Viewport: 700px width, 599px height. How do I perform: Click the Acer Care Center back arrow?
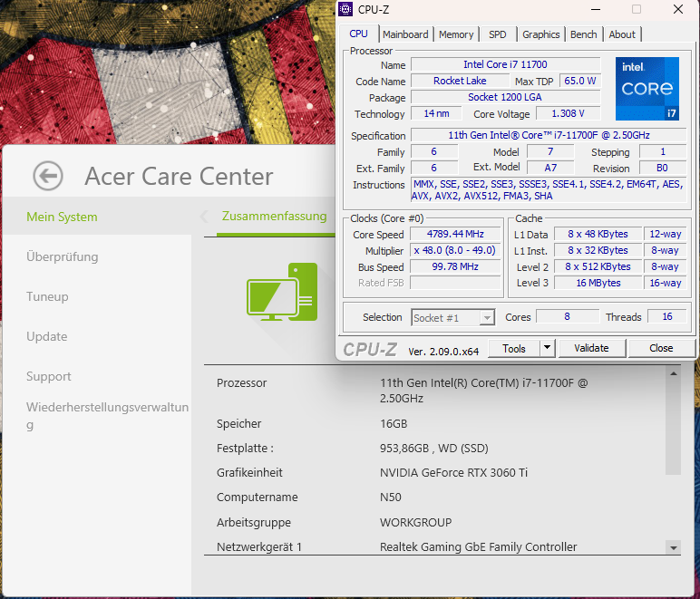[x=48, y=176]
